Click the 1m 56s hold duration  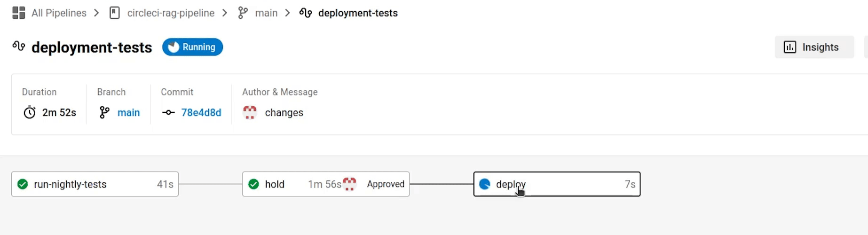[x=324, y=184]
